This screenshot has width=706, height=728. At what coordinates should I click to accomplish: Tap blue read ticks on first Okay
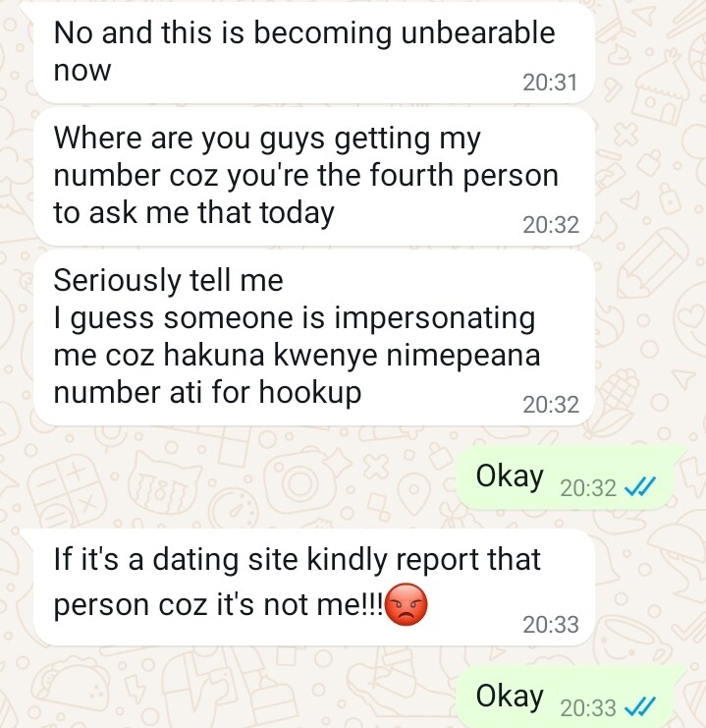pyautogui.click(x=639, y=486)
